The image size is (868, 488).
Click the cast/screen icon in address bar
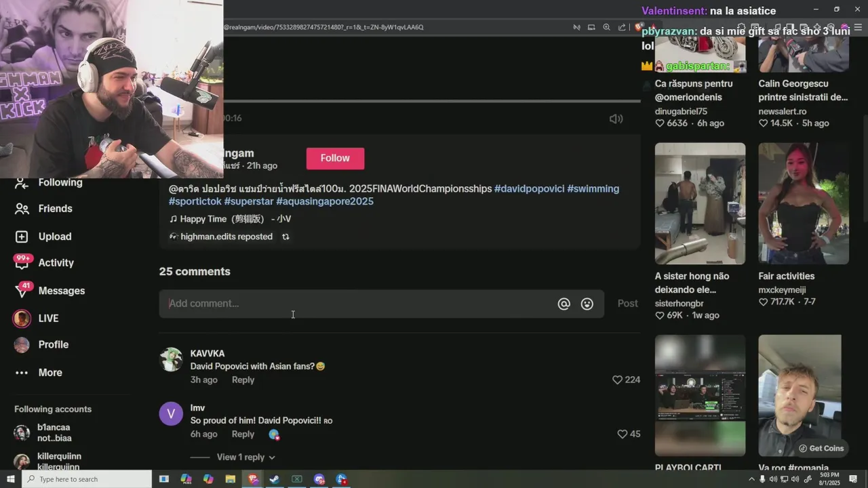pos(591,27)
